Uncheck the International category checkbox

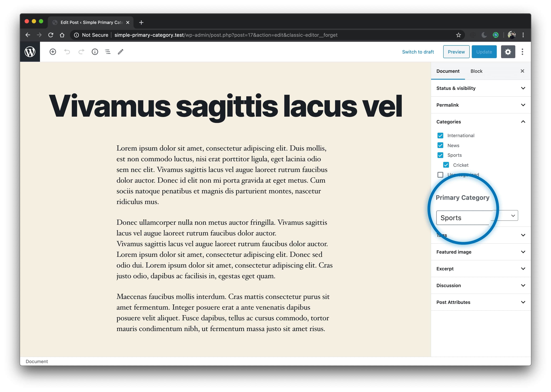pyautogui.click(x=440, y=135)
